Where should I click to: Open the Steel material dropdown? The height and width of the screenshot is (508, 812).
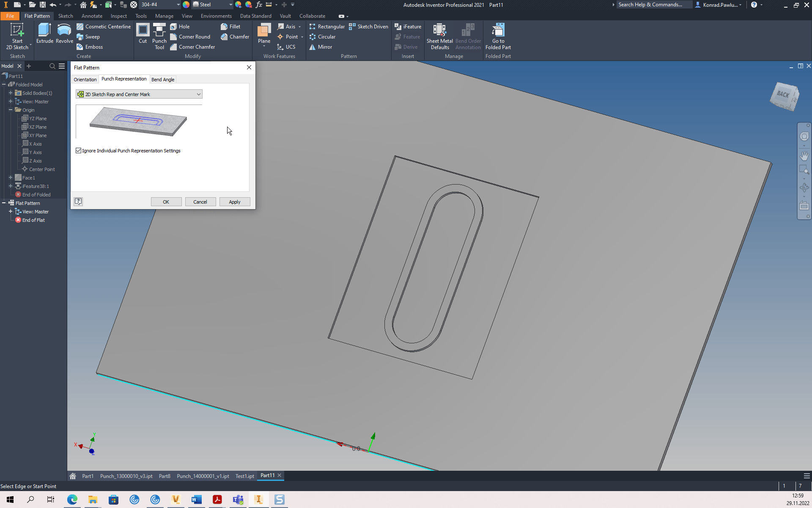click(230, 5)
